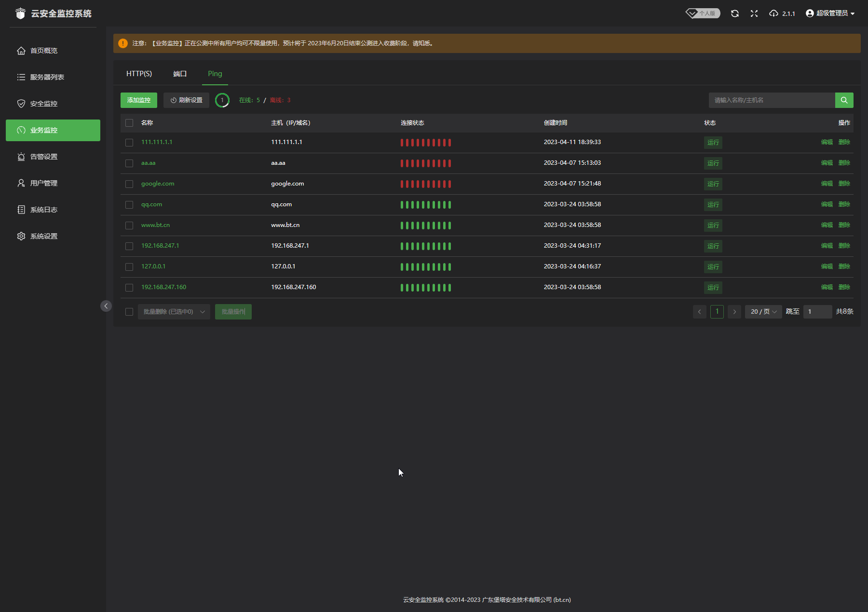This screenshot has width=868, height=612.
Task: Expand the 超级管理员 user menu
Action: pos(830,13)
